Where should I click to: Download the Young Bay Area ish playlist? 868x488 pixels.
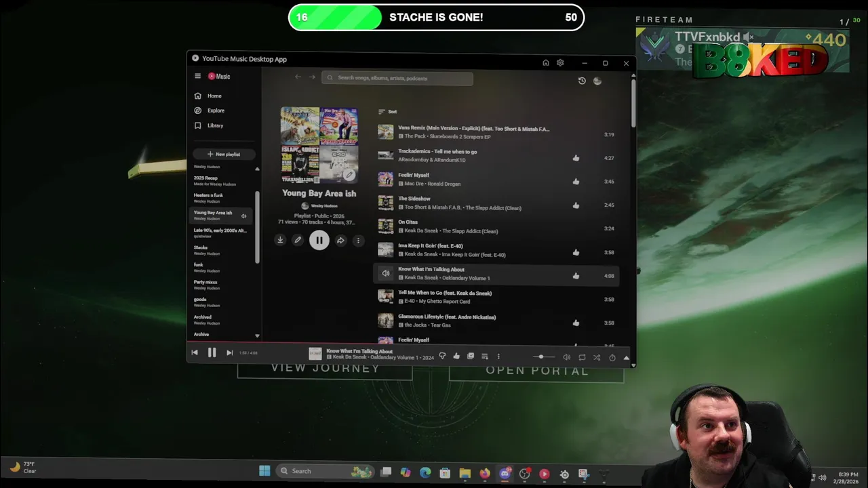[280, 240]
